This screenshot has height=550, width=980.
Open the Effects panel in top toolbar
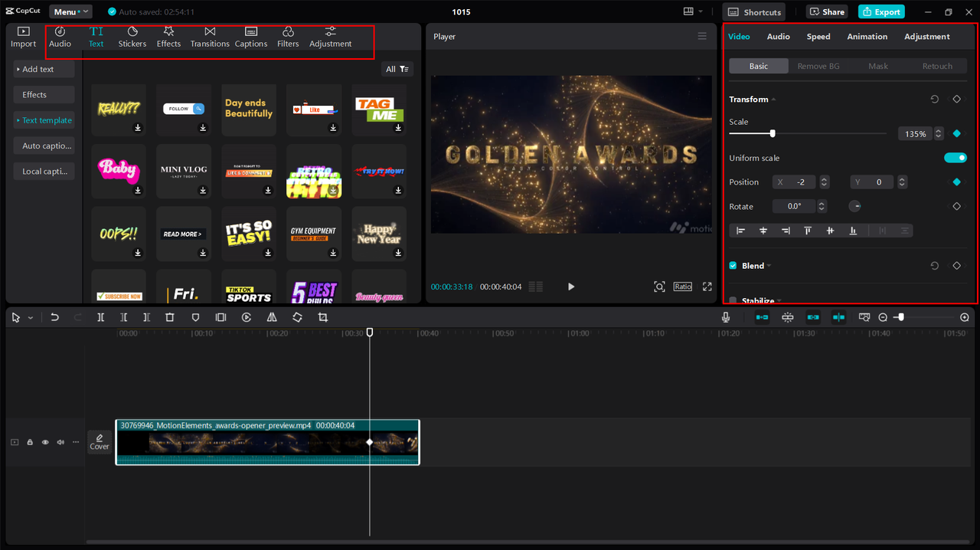click(x=168, y=37)
